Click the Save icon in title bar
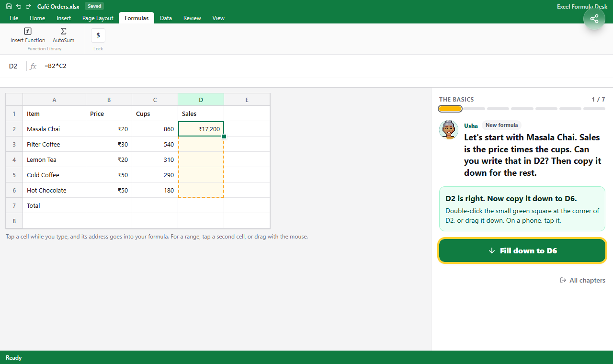Viewport: 613px width, 364px height. [9, 6]
